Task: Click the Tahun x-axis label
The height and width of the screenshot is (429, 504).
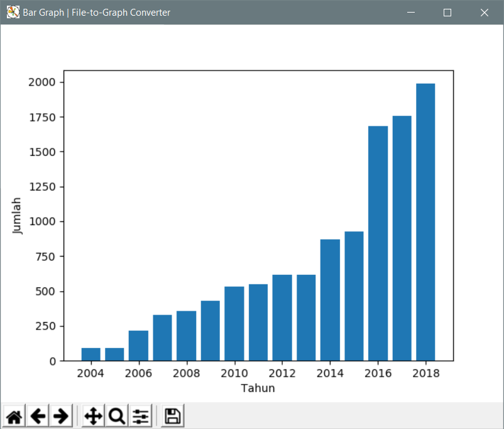Action: [258, 388]
